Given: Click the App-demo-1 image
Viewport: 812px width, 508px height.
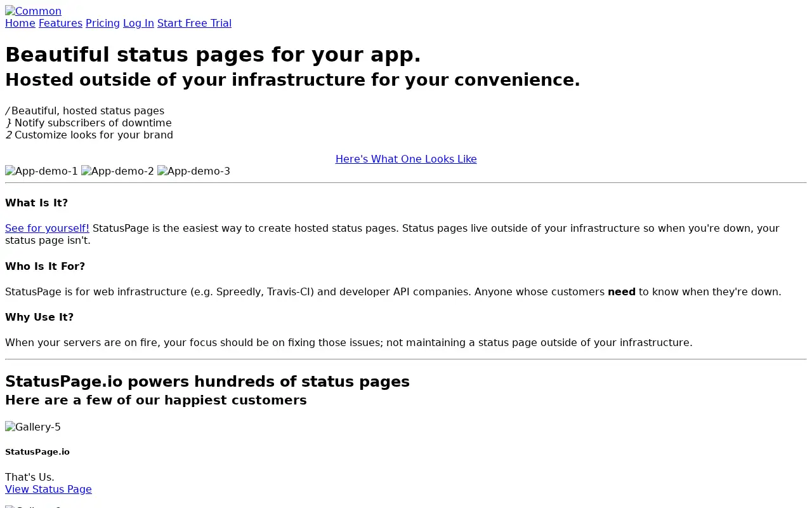Looking at the screenshot, I should pyautogui.click(x=41, y=171).
